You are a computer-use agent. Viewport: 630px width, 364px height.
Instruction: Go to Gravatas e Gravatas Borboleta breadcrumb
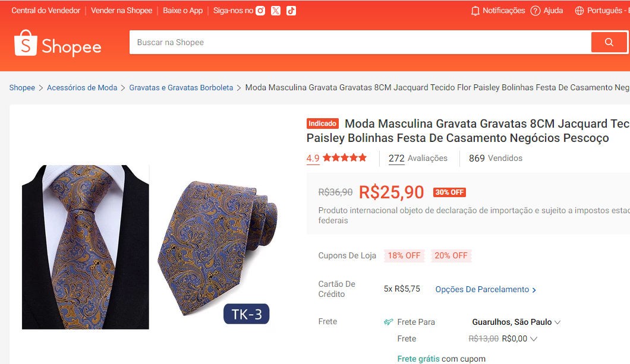tap(181, 87)
